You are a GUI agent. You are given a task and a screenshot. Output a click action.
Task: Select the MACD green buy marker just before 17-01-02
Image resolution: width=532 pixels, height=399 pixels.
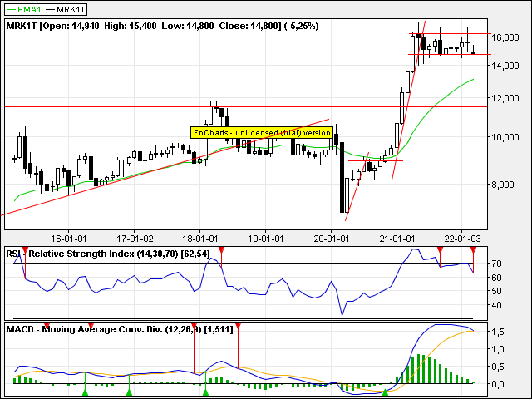pyautogui.click(x=130, y=392)
